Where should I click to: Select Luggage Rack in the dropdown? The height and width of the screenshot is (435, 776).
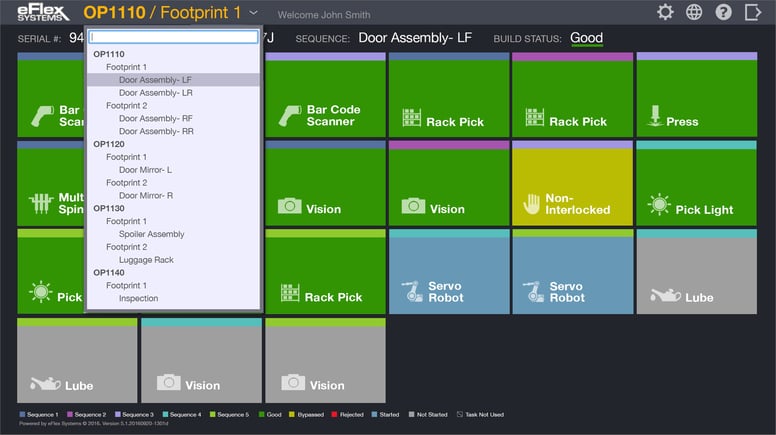(146, 260)
